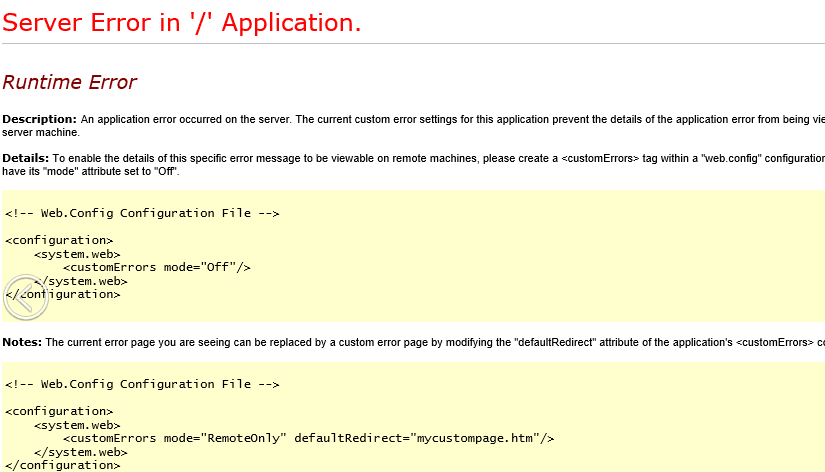Click opening <system.web> tag in first code block
The width and height of the screenshot is (825, 472).
(77, 254)
